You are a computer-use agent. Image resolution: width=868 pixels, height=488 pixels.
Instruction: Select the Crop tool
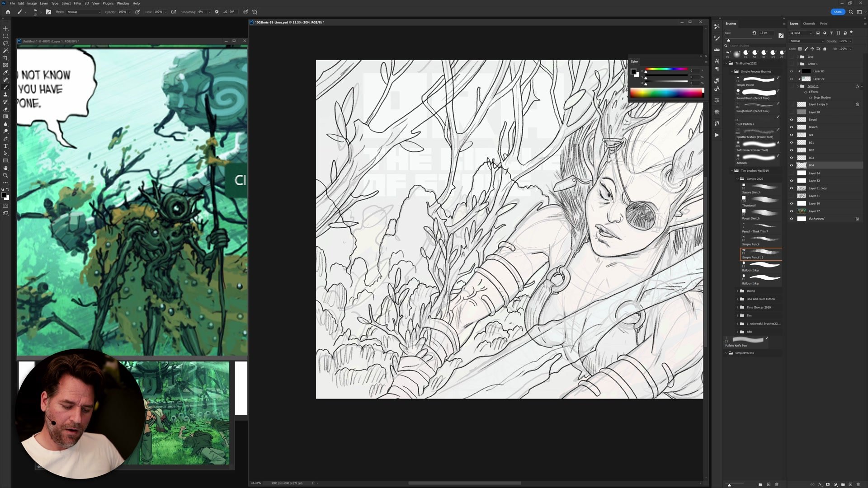[x=5, y=58]
